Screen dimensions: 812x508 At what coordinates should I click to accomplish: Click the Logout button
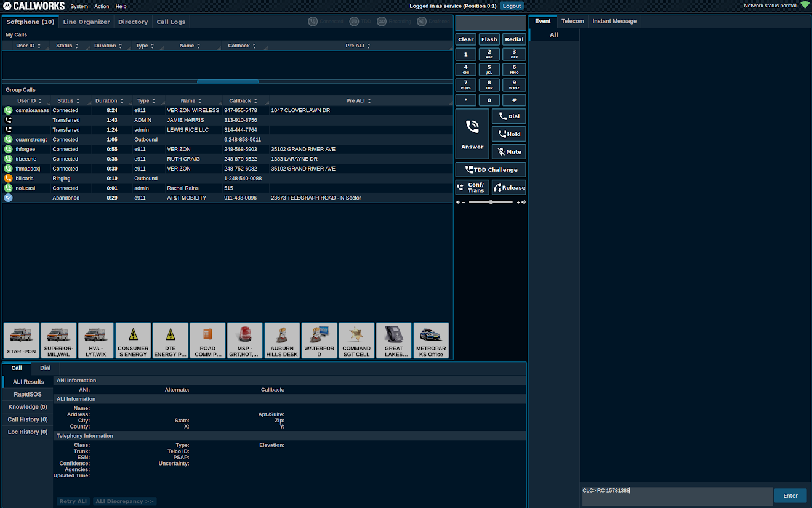[512, 6]
